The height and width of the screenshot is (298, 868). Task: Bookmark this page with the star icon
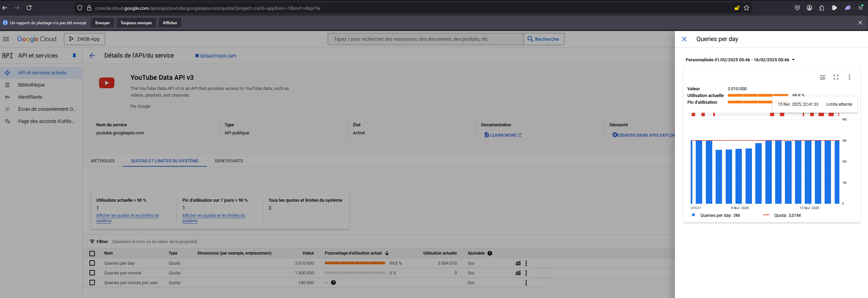747,8
